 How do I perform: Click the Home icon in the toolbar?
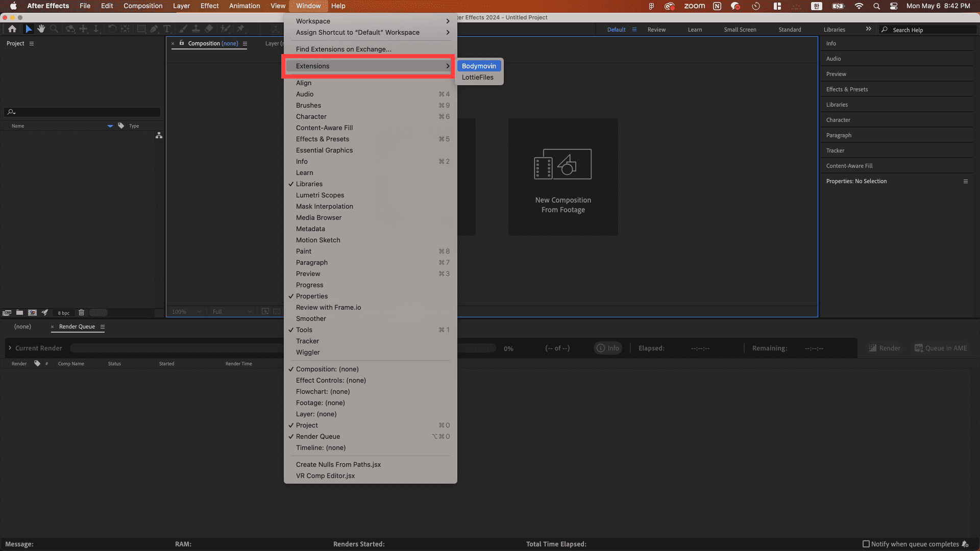click(12, 29)
